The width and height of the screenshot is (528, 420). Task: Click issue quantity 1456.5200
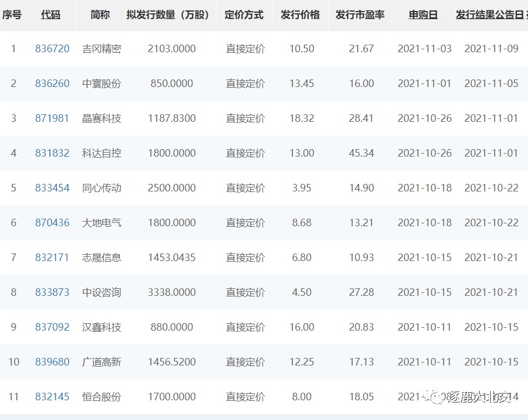point(172,362)
